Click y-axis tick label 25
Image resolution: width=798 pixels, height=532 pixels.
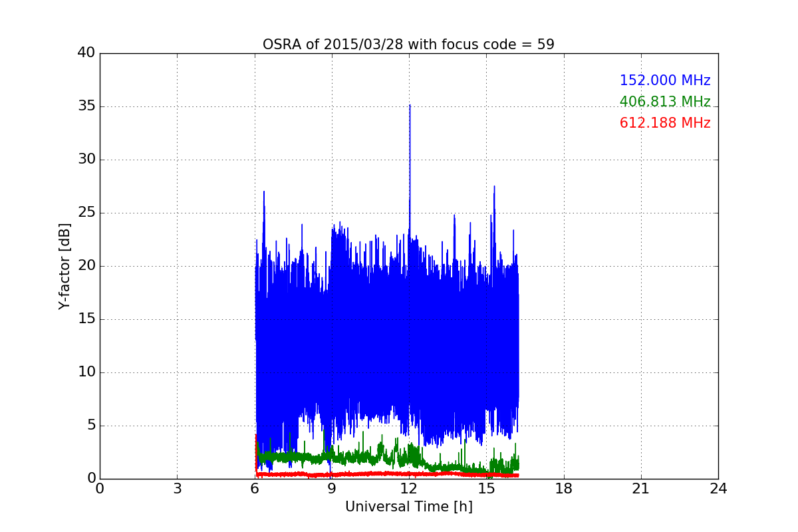tap(86, 213)
